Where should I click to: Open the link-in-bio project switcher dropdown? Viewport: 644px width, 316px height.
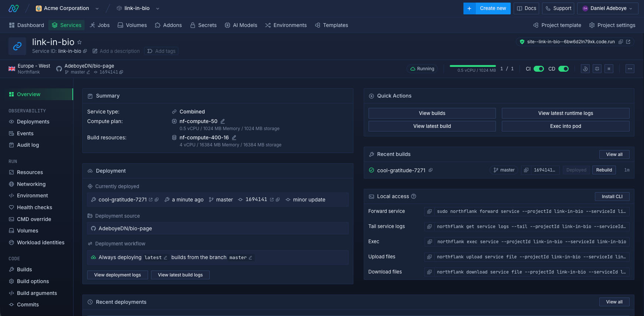pyautogui.click(x=158, y=9)
